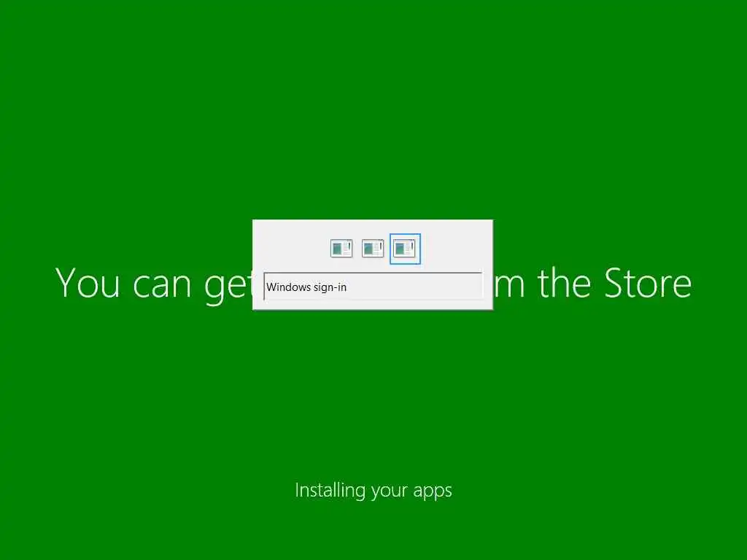Click the word 'sign-in' in switcher label
Screen dimensions: 747x560
330,287
